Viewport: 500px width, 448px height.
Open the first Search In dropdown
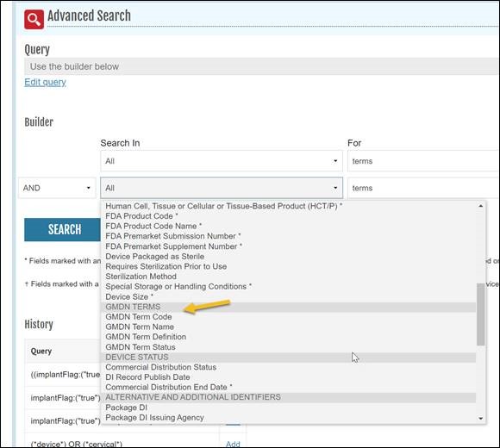click(x=222, y=161)
